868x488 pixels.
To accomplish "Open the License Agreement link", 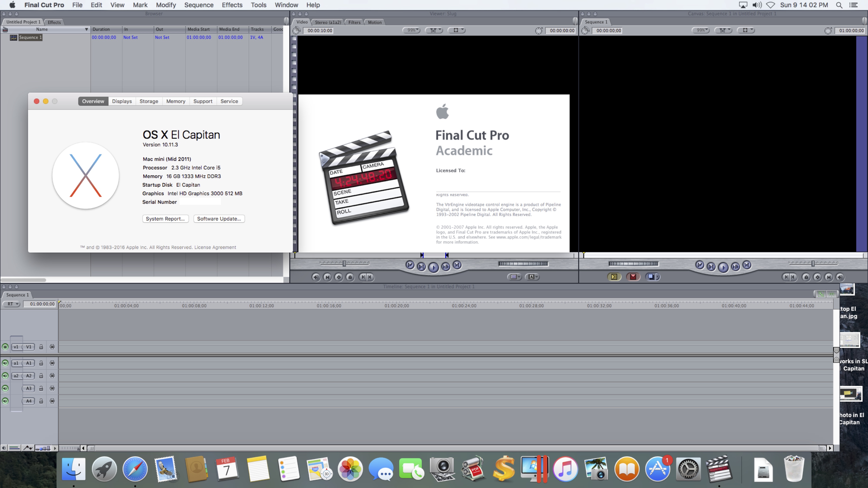I will 215,247.
